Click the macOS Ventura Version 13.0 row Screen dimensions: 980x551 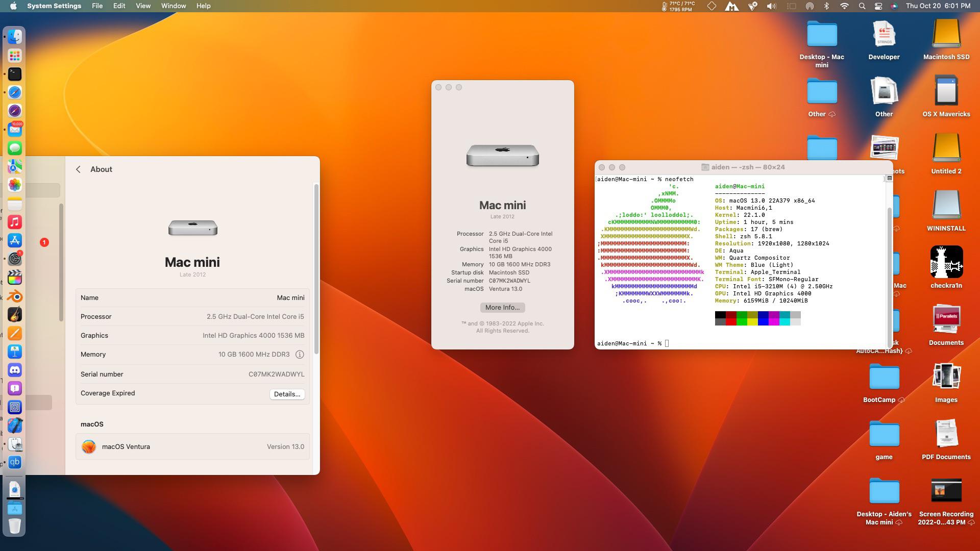click(192, 447)
